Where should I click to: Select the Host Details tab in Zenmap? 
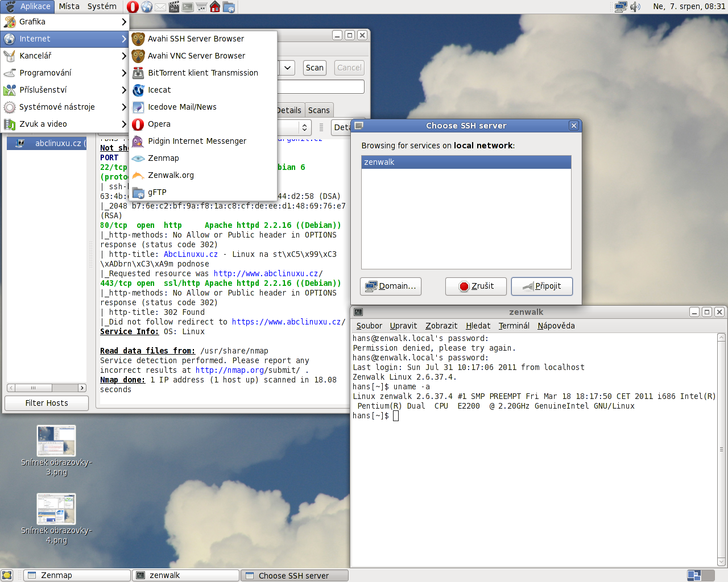pos(289,110)
